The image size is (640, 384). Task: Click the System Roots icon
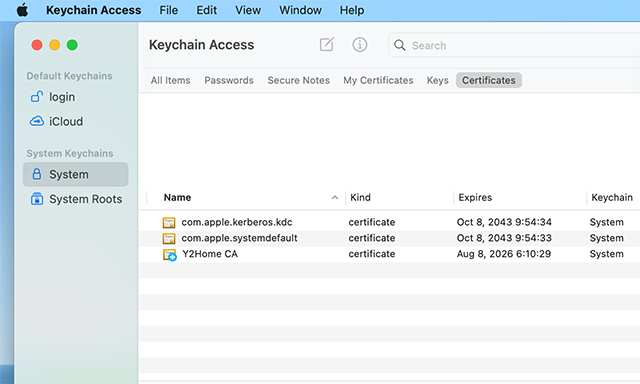37,199
